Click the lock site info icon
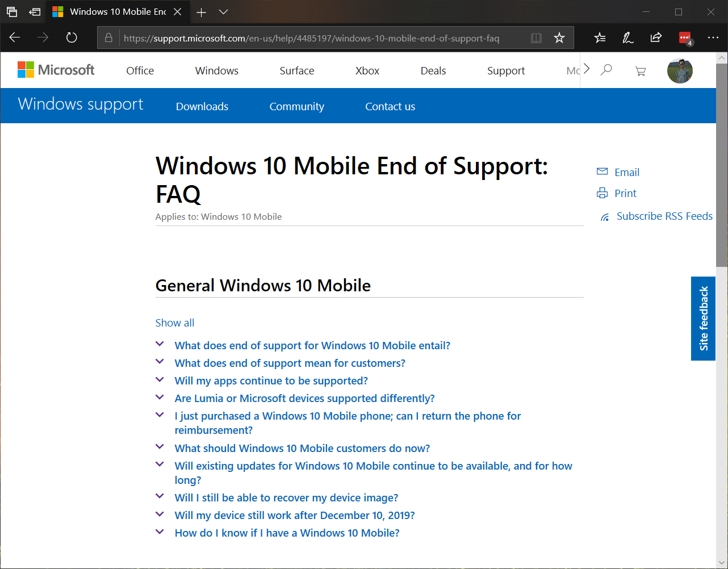The image size is (728, 569). click(x=108, y=38)
